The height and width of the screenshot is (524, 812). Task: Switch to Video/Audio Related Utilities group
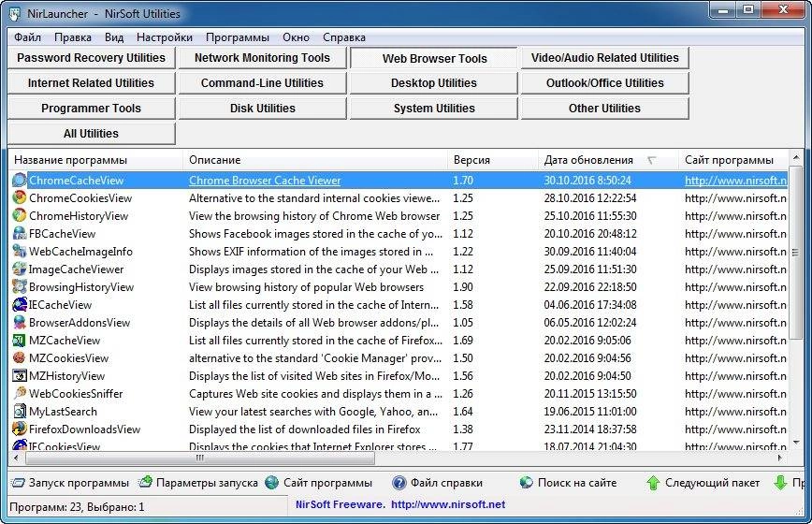pyautogui.click(x=605, y=57)
